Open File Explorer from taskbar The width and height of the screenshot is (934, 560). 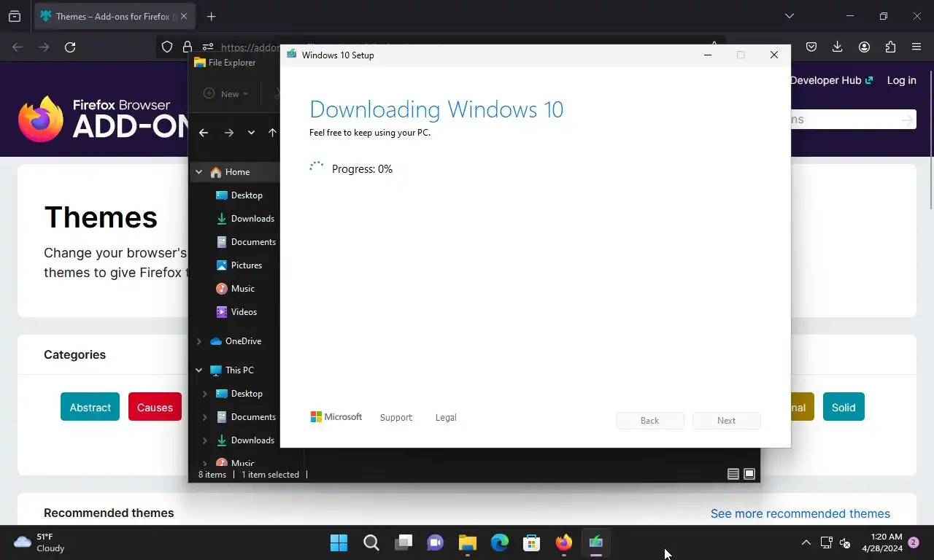467,542
